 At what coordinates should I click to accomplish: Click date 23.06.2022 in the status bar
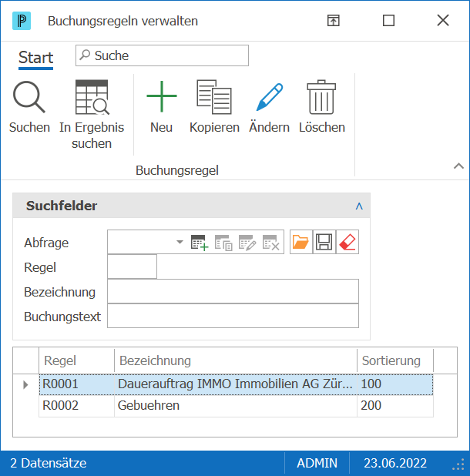pos(395,463)
